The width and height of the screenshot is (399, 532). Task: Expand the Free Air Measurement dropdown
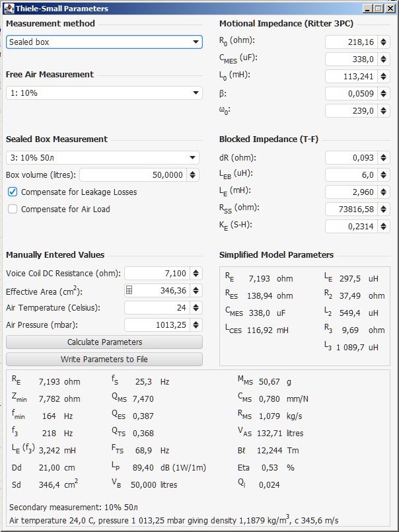click(x=104, y=93)
